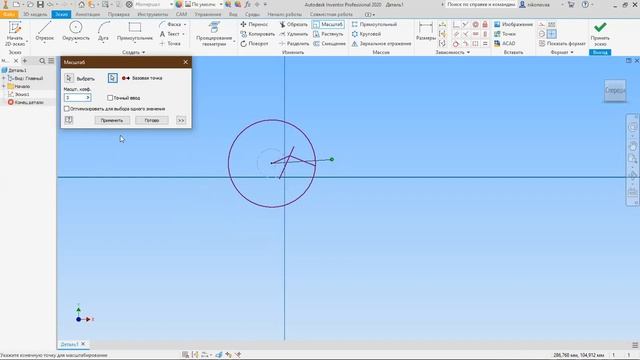The width and height of the screenshot is (640, 360).
Task: Open the По умолчанию appearance dropdown
Action: tap(221, 4)
